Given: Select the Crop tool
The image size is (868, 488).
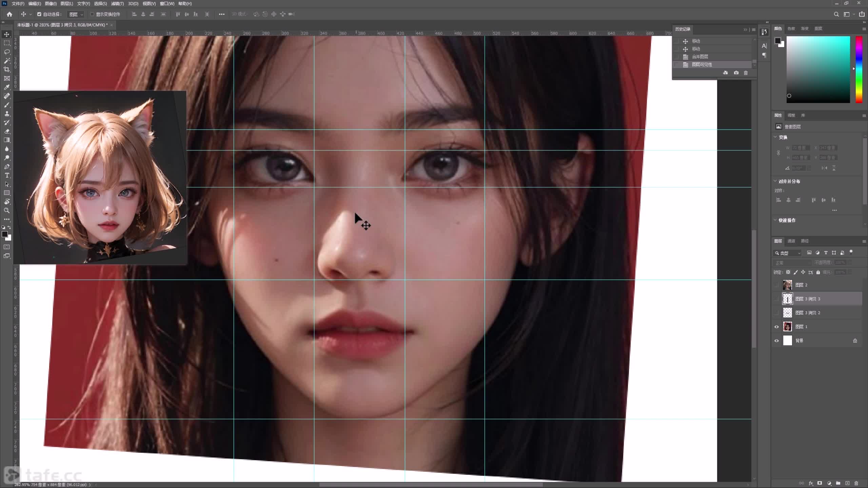Looking at the screenshot, I should 7,69.
